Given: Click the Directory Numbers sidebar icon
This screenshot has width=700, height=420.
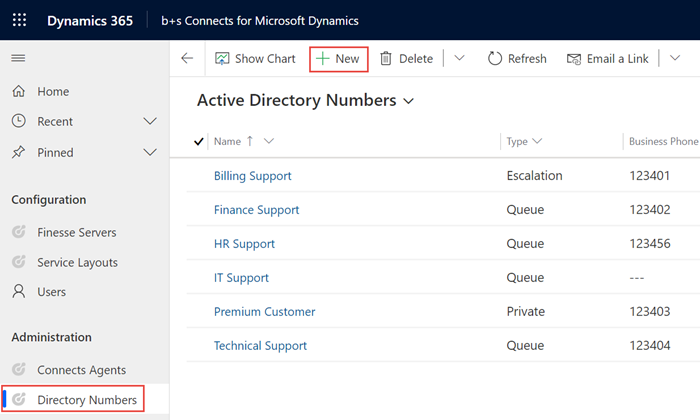Looking at the screenshot, I should point(18,399).
